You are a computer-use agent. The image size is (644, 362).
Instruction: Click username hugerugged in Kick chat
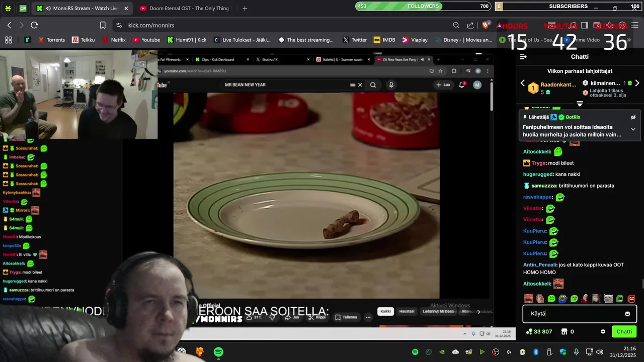pos(538,174)
